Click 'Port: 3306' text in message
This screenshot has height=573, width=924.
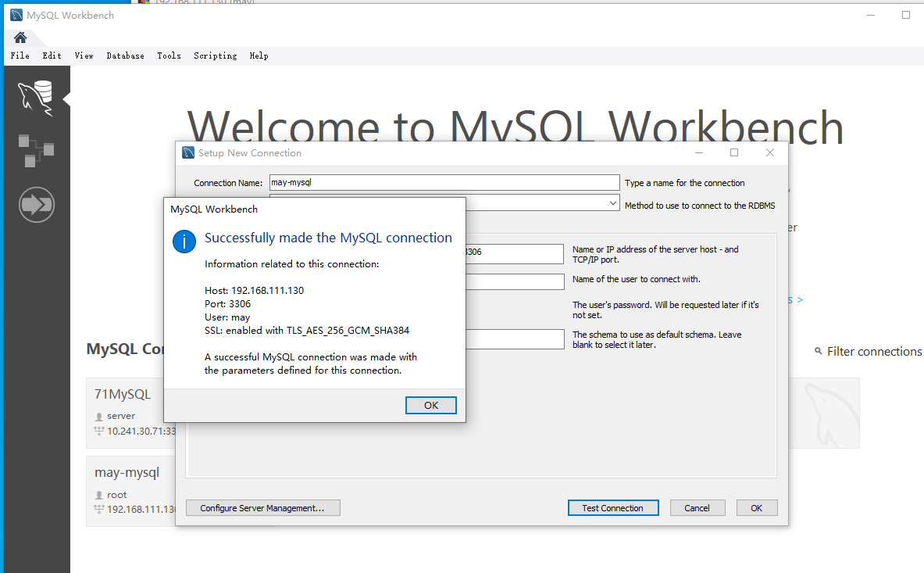(x=227, y=304)
